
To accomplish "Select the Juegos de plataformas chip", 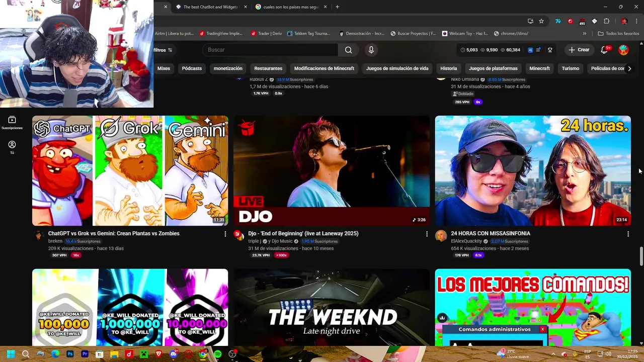I will point(493,68).
